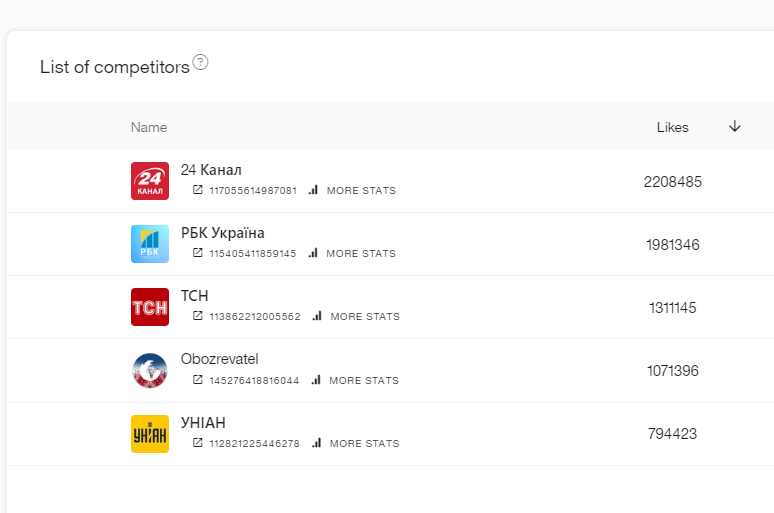Open external link icon for Obozrevatel

pos(197,380)
